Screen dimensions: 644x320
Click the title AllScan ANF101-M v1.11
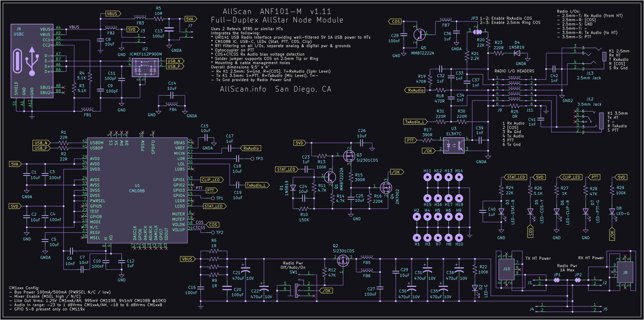click(x=277, y=11)
